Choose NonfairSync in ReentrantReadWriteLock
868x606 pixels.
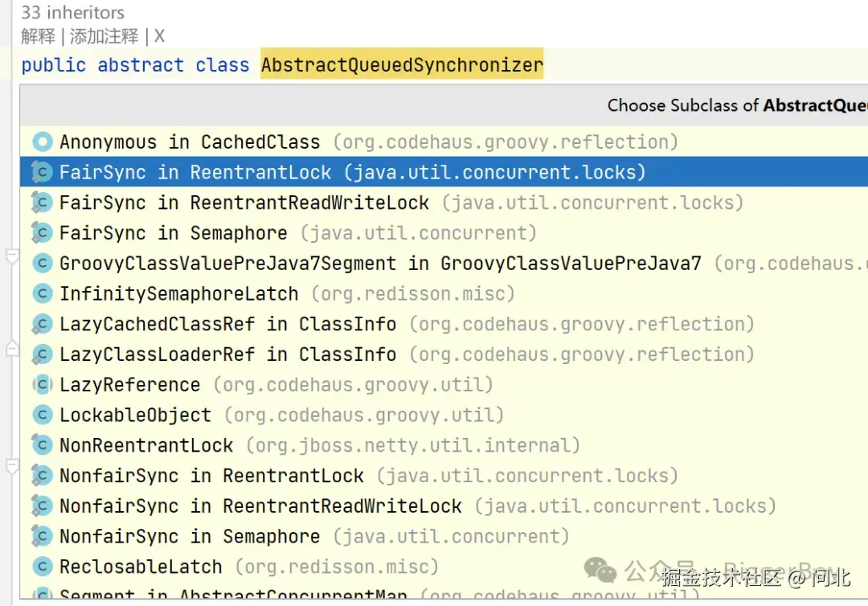point(444,506)
